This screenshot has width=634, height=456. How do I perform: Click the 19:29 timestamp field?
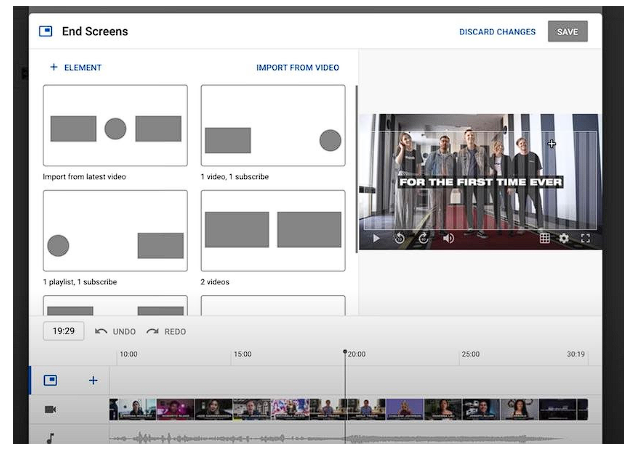(63, 331)
